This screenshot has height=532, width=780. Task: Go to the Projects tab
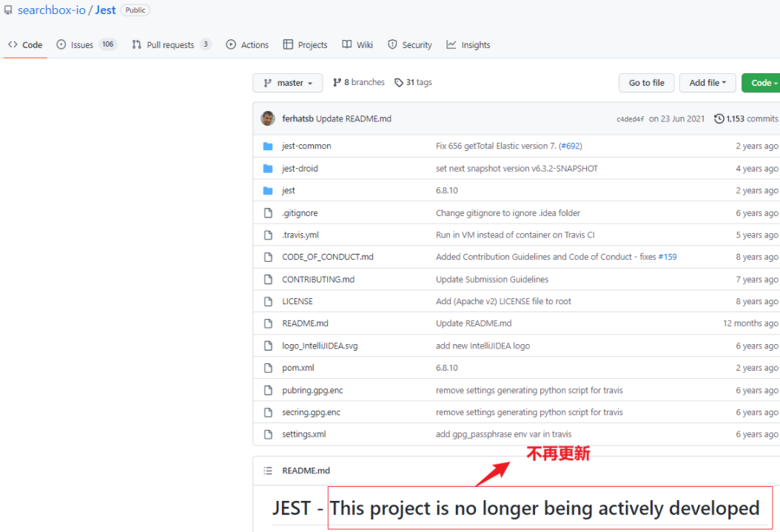[305, 44]
